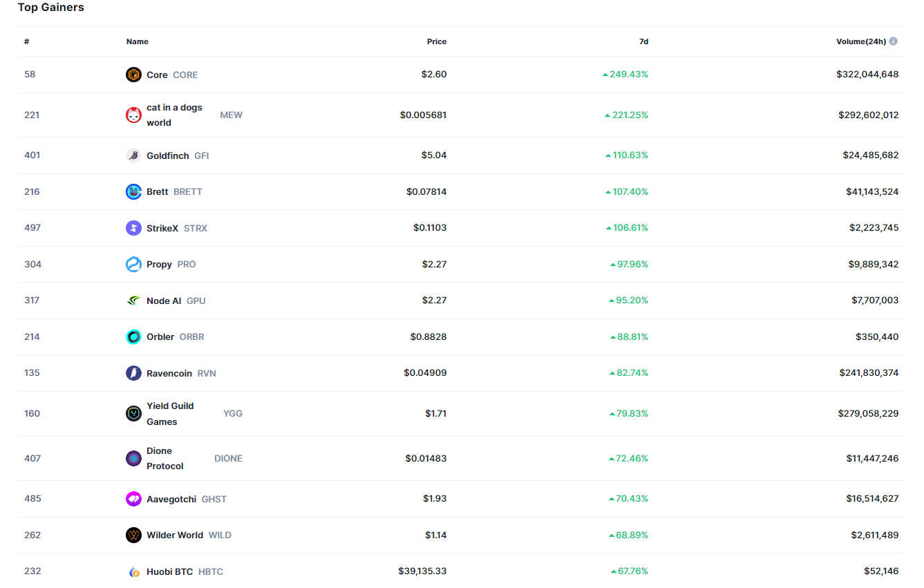The image size is (924, 588).
Task: Click the StrikeX purple logo icon
Action: 133,228
